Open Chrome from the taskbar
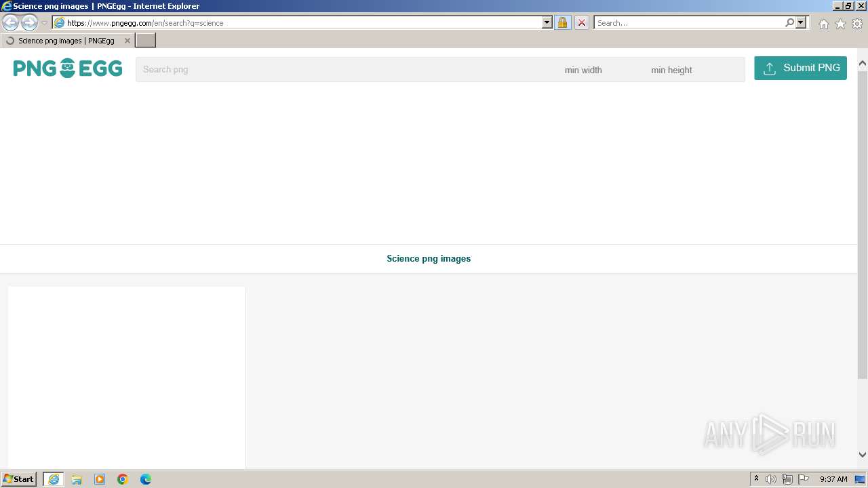The width and height of the screenshot is (868, 488). (123, 479)
